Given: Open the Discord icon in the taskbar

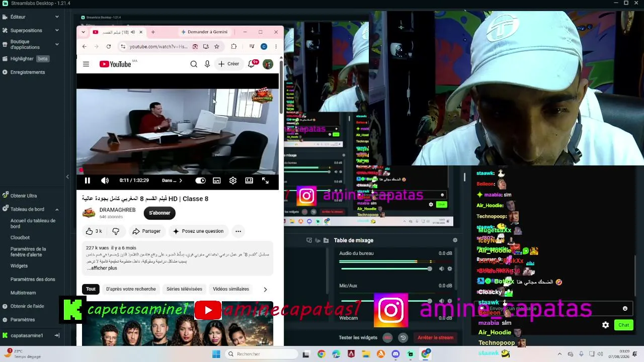Looking at the screenshot, I should [x=395, y=354].
